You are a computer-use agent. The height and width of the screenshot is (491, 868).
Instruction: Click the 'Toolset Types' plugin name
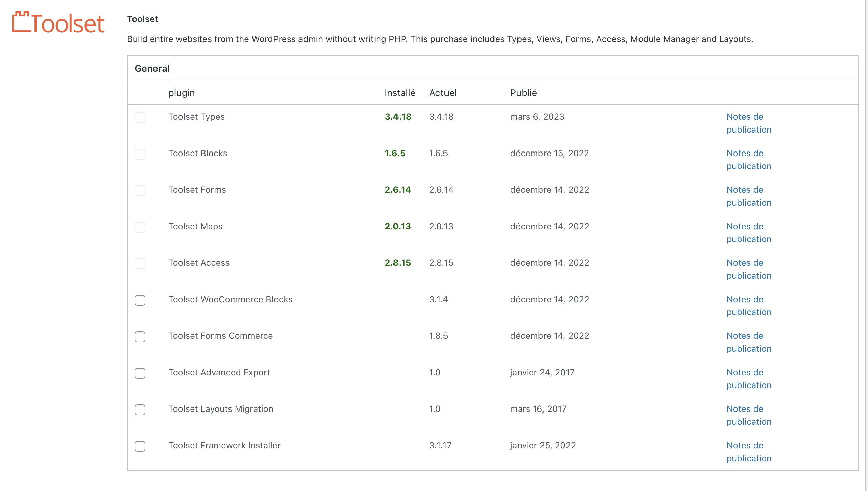click(196, 117)
